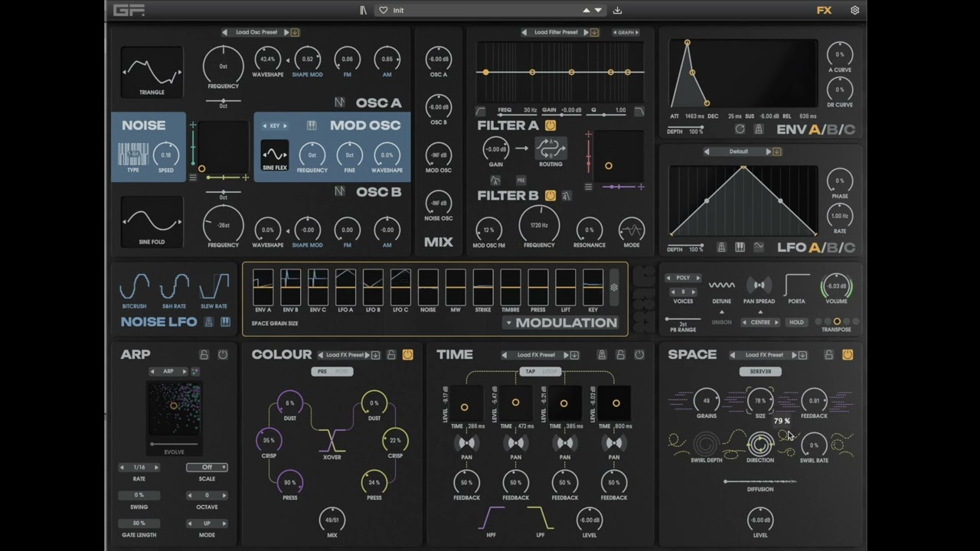Click the keyboard tracking icon in MOD OSC

coord(312,126)
